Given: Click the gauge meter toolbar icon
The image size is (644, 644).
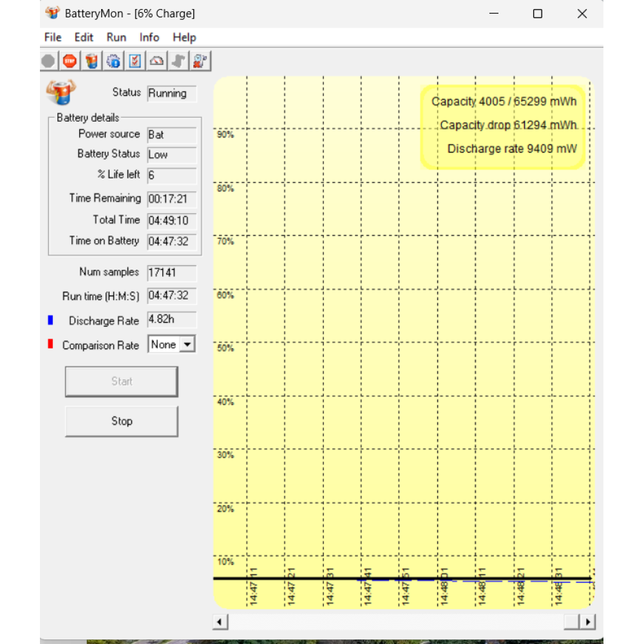Looking at the screenshot, I should 157,61.
